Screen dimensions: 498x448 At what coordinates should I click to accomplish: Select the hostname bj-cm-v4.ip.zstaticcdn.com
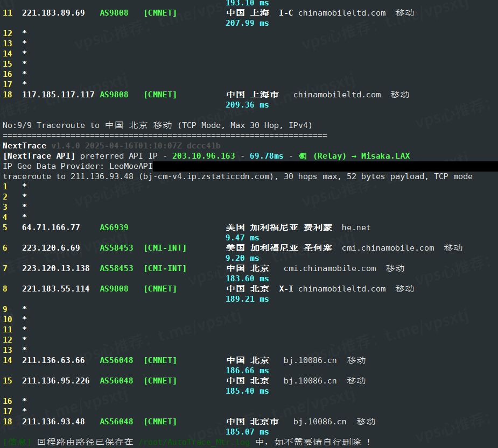tap(206, 176)
